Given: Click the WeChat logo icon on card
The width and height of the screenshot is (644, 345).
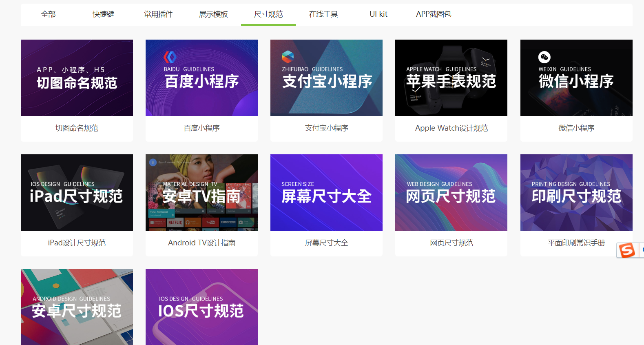Looking at the screenshot, I should (544, 57).
